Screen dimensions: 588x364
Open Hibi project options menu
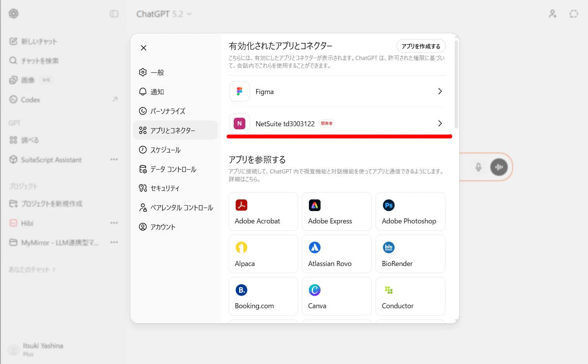(x=114, y=223)
